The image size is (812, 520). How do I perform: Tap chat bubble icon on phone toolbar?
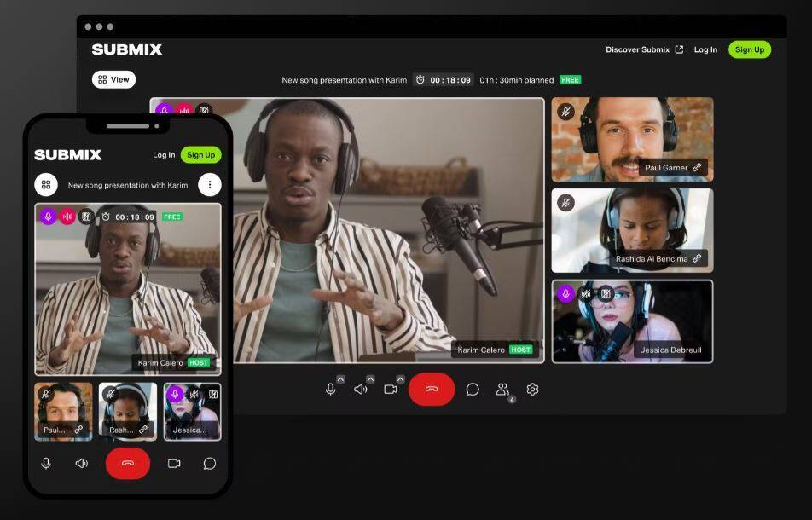click(x=209, y=464)
